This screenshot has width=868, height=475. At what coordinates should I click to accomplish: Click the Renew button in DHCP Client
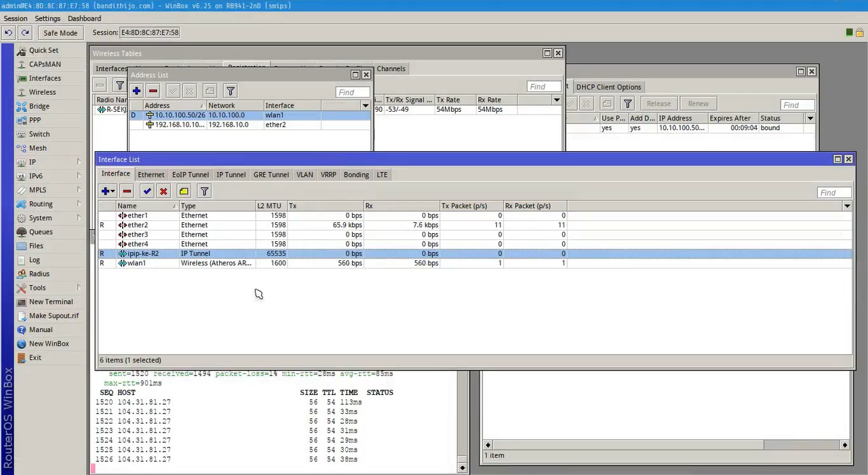click(698, 104)
